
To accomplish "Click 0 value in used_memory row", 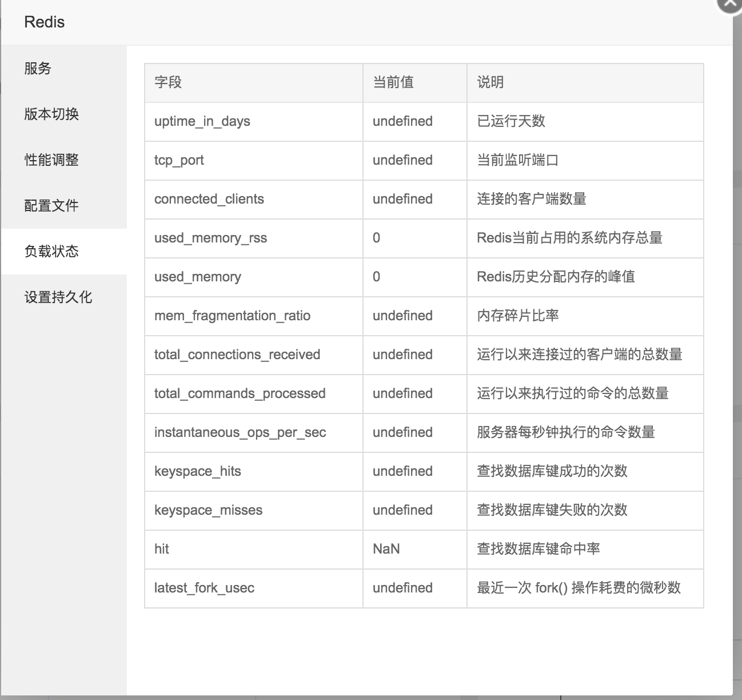I will pyautogui.click(x=376, y=277).
